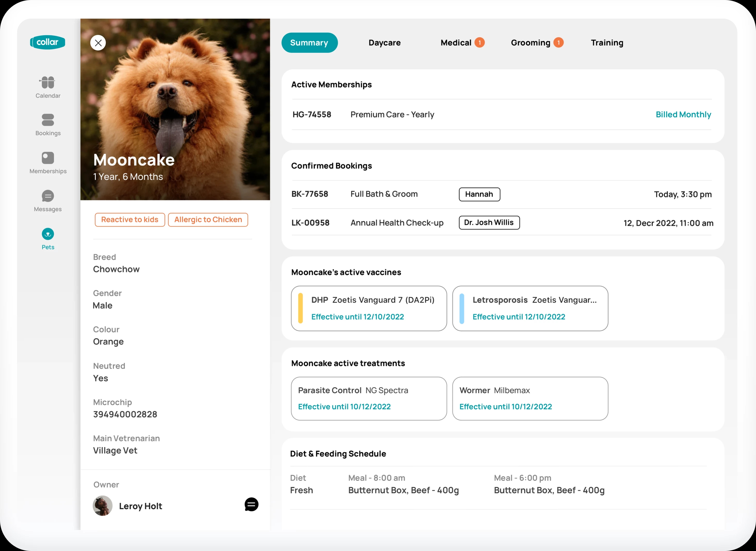Screen dimensions: 756x551
Task: Click the Collar logo
Action: click(x=47, y=42)
